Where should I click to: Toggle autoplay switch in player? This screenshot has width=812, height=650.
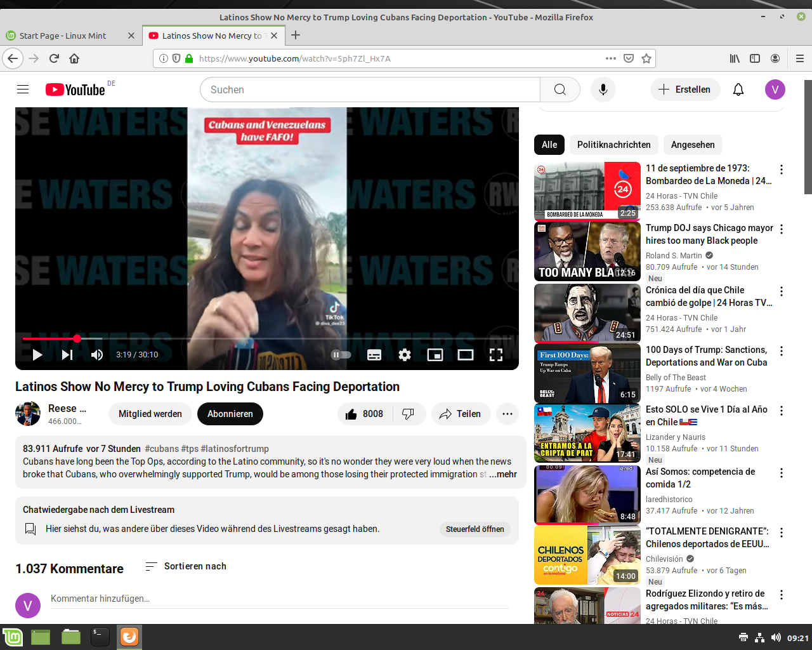[x=341, y=355]
